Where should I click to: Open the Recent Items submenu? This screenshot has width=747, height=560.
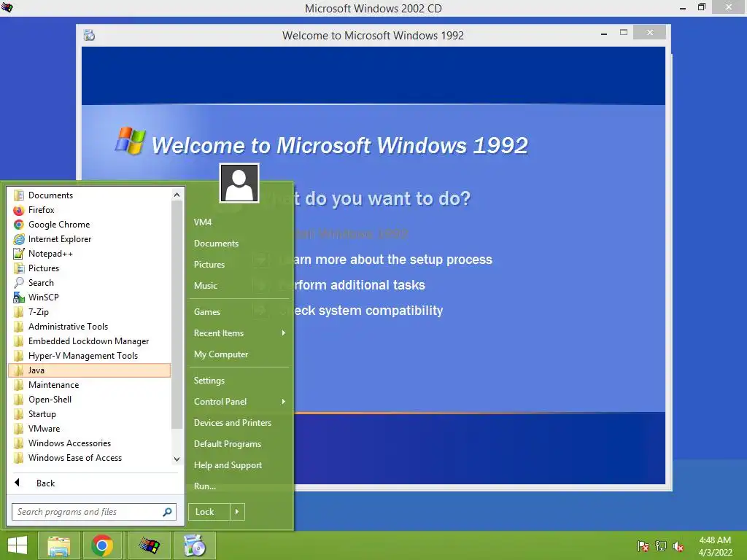tap(239, 333)
